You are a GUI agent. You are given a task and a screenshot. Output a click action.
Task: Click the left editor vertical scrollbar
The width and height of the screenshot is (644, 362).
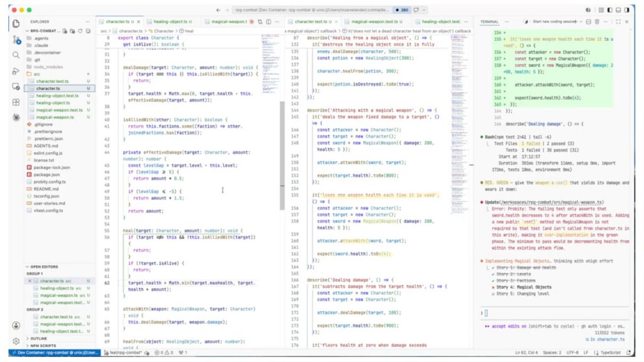click(282, 156)
